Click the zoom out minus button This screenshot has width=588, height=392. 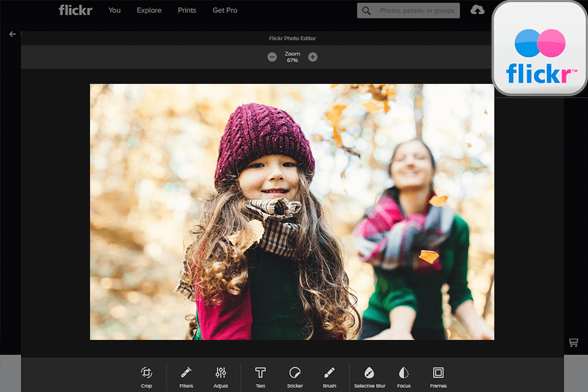(272, 57)
